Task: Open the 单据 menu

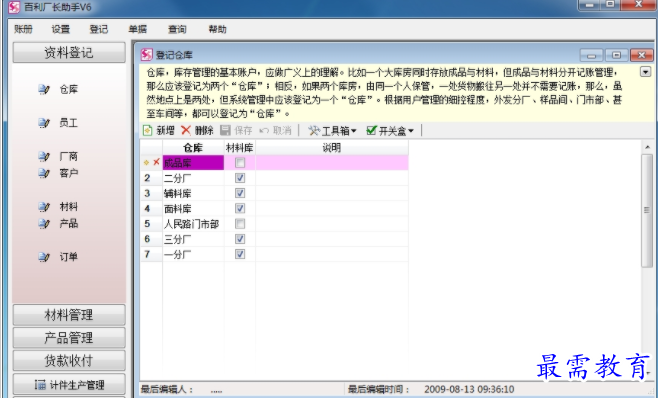Action: pos(137,29)
